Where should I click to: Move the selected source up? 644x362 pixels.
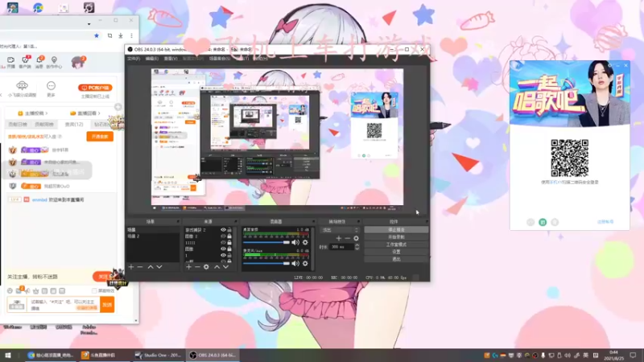217,267
